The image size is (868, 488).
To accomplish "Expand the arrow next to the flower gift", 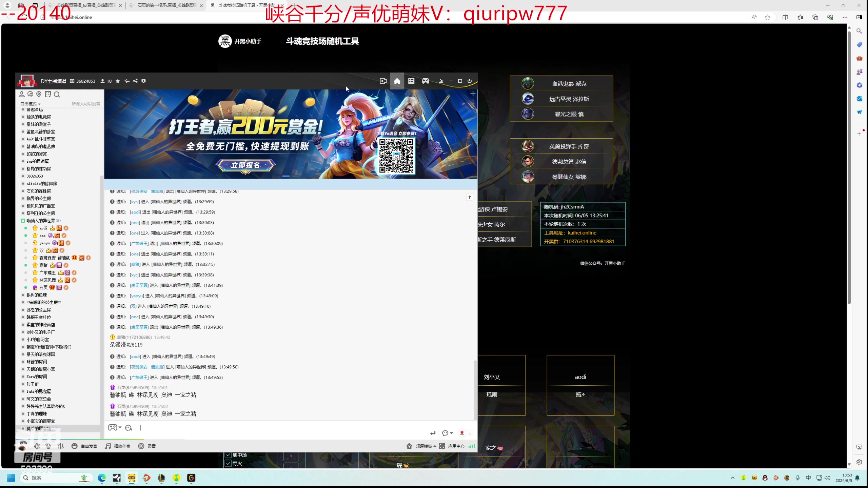I will coord(470,434).
